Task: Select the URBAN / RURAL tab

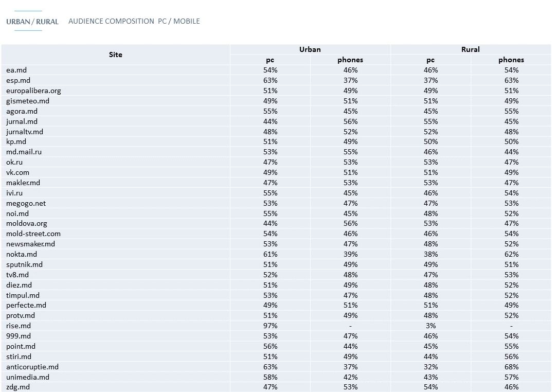Action: coord(32,22)
